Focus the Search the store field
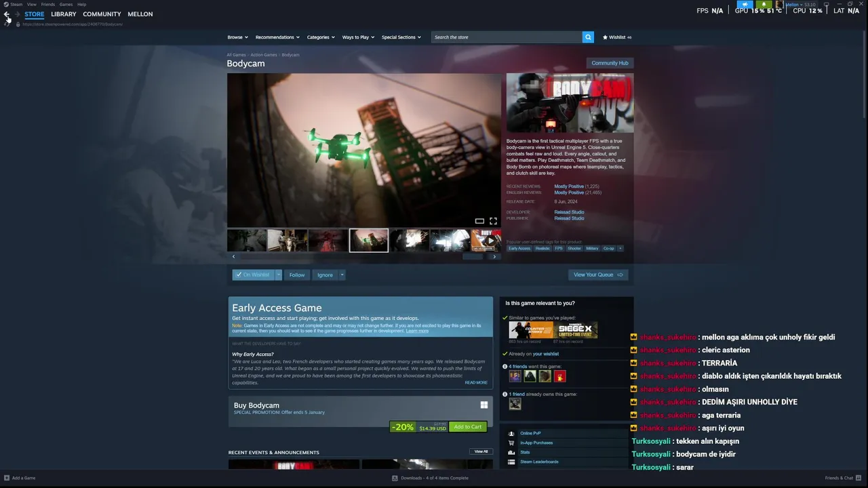This screenshot has height=488, width=868. (507, 37)
